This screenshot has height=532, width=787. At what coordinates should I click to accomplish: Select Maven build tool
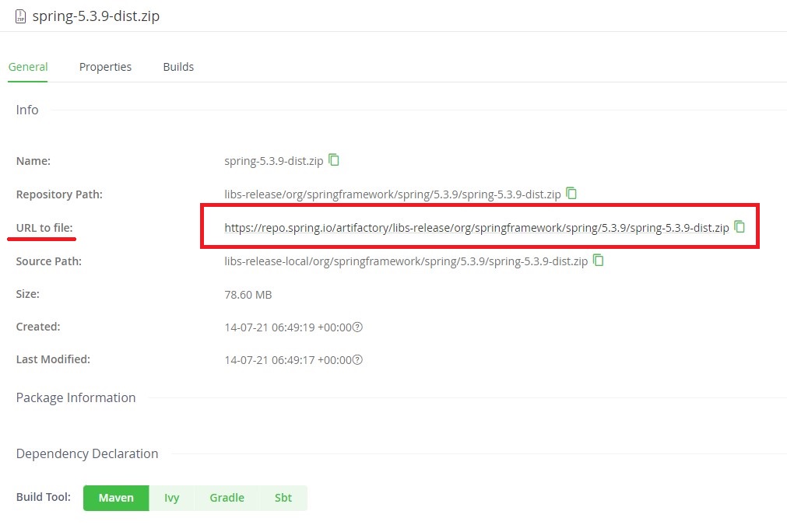(116, 498)
